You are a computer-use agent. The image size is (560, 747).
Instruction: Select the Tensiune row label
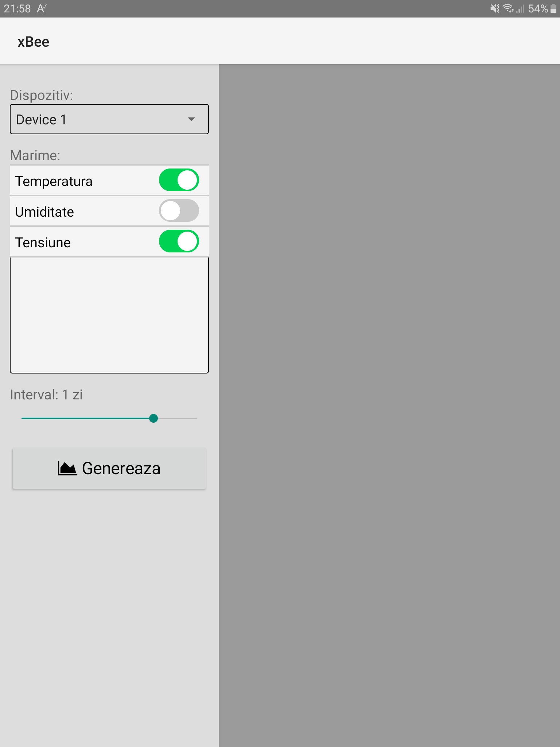click(43, 243)
